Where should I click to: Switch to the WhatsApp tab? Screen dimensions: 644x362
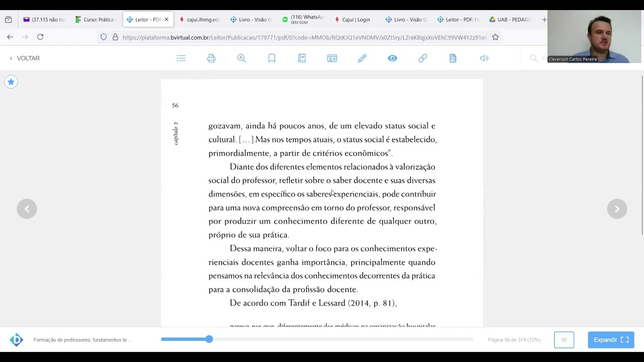303,20
